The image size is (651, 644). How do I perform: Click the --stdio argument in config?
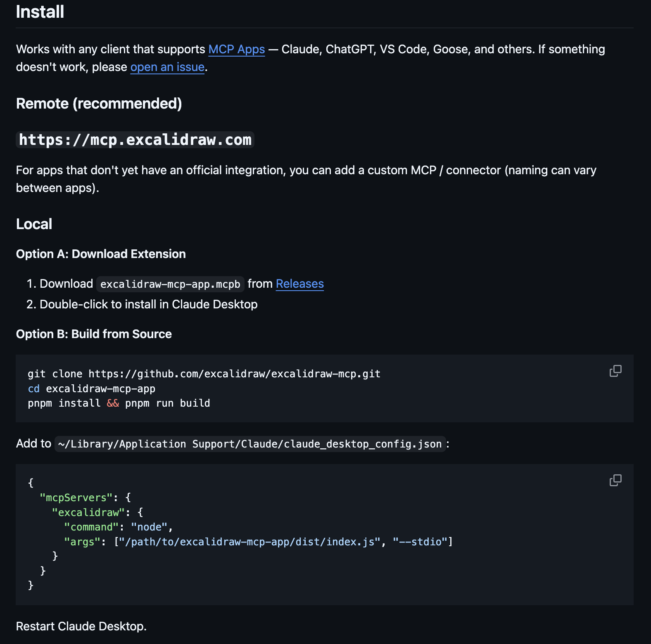click(420, 542)
